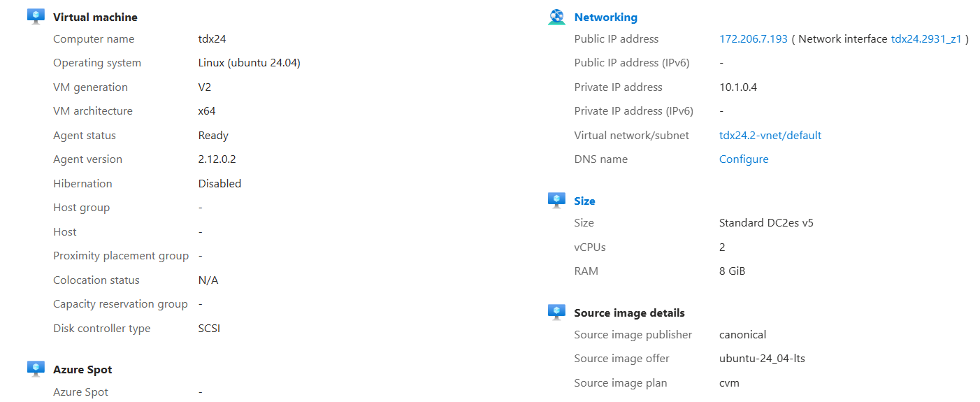Click the Disk controller type SCSI value
The height and width of the screenshot is (402, 980).
209,329
